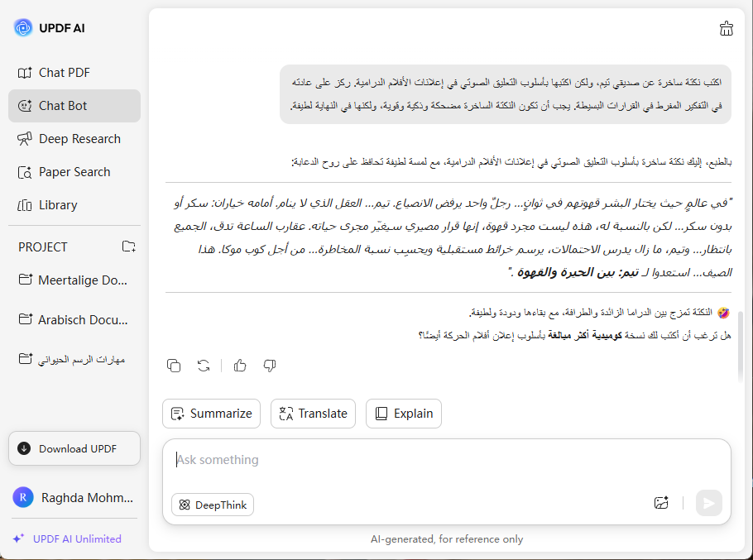Click the chat scrollbar thumb
The image size is (753, 560).
point(740,347)
